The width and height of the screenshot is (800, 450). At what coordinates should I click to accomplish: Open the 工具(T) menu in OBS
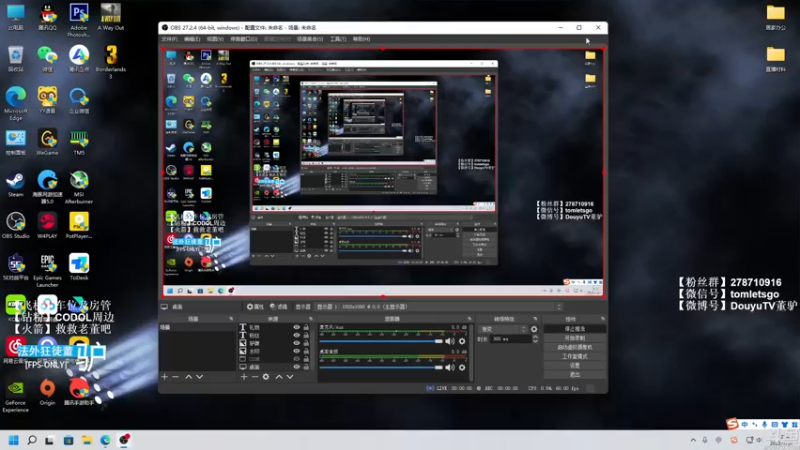click(x=338, y=39)
